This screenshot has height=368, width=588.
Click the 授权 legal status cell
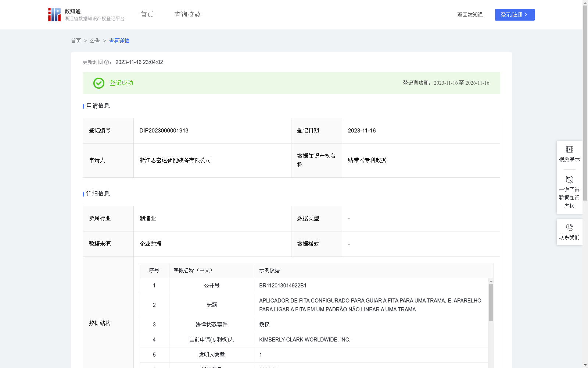click(x=372, y=325)
